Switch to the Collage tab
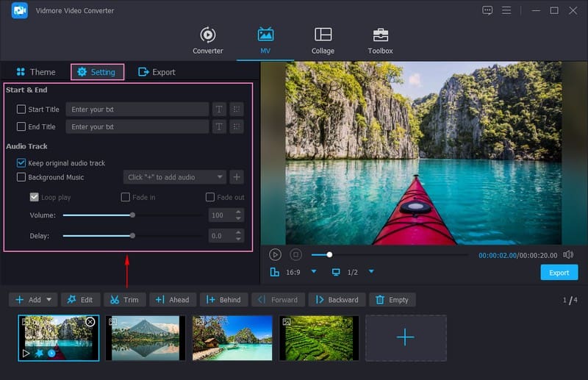The image size is (588, 380). [323, 41]
